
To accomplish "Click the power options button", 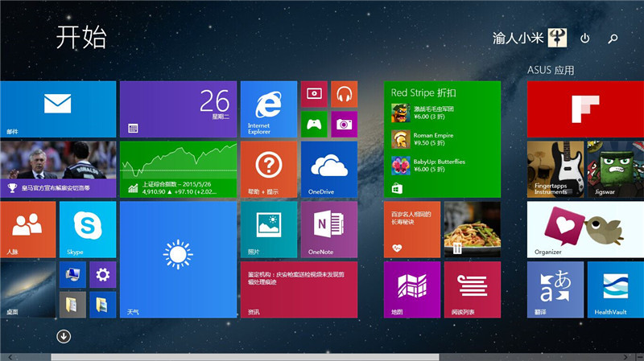I will tap(585, 39).
